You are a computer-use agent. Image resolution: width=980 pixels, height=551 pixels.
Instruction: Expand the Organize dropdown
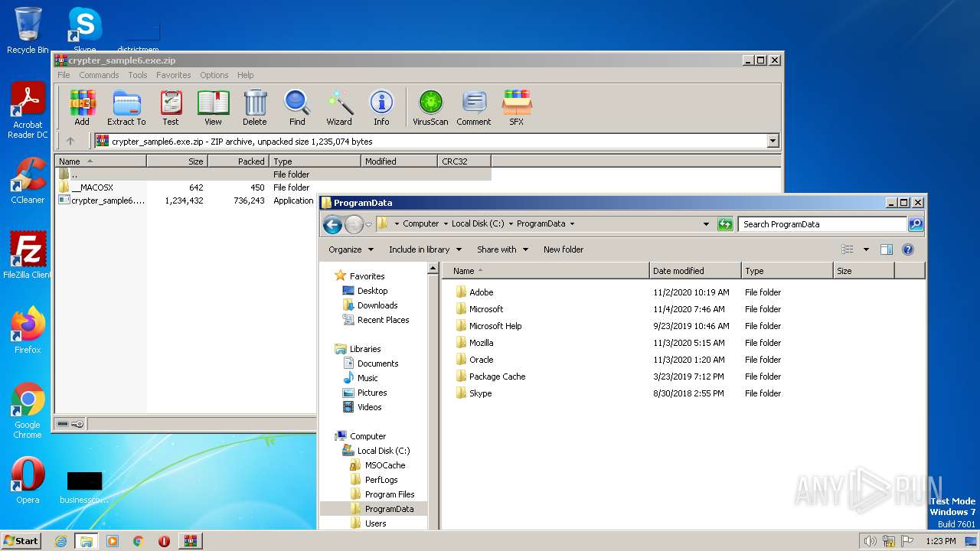coord(351,249)
